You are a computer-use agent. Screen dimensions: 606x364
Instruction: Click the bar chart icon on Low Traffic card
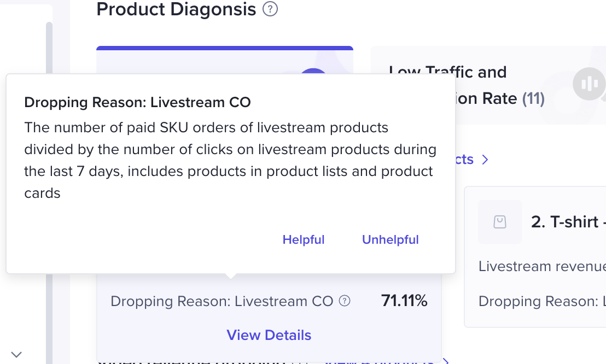589,84
